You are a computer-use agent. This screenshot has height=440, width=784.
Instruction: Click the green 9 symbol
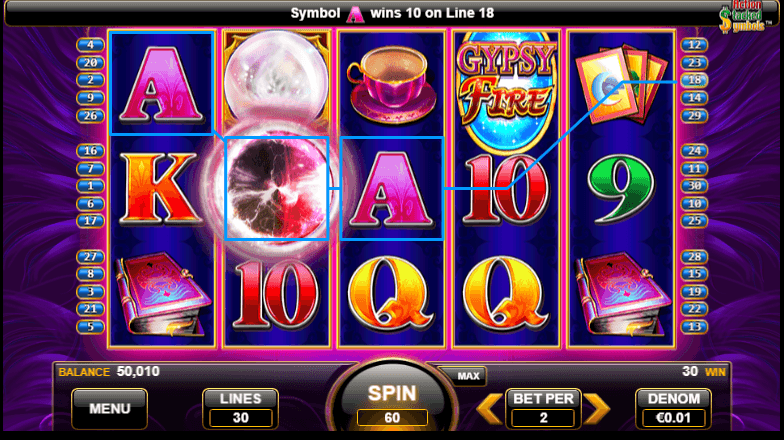point(620,188)
